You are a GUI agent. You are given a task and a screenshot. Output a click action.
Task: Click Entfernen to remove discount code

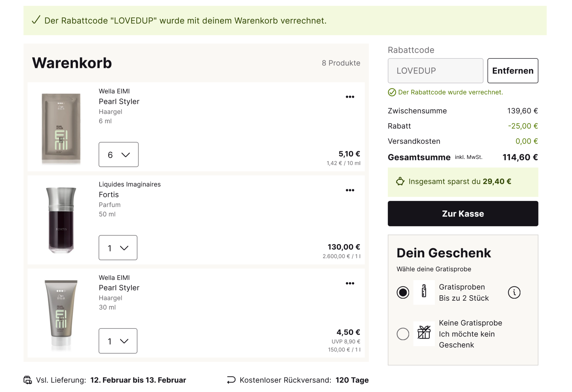pos(513,71)
